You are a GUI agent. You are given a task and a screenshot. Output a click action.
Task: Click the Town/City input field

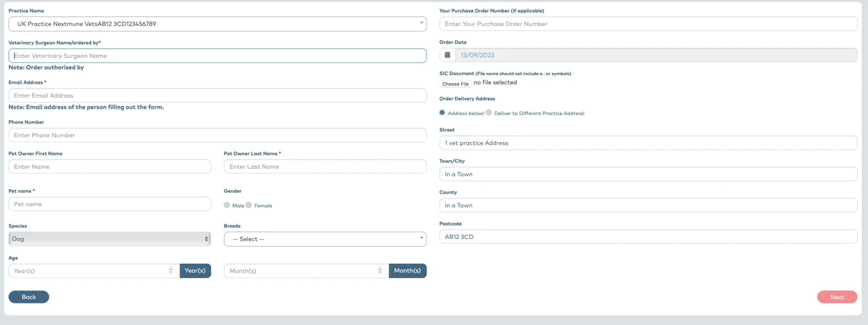point(648,174)
